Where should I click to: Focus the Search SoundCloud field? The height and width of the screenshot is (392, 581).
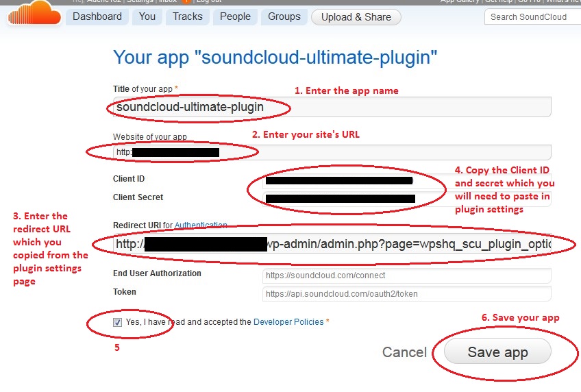click(532, 17)
